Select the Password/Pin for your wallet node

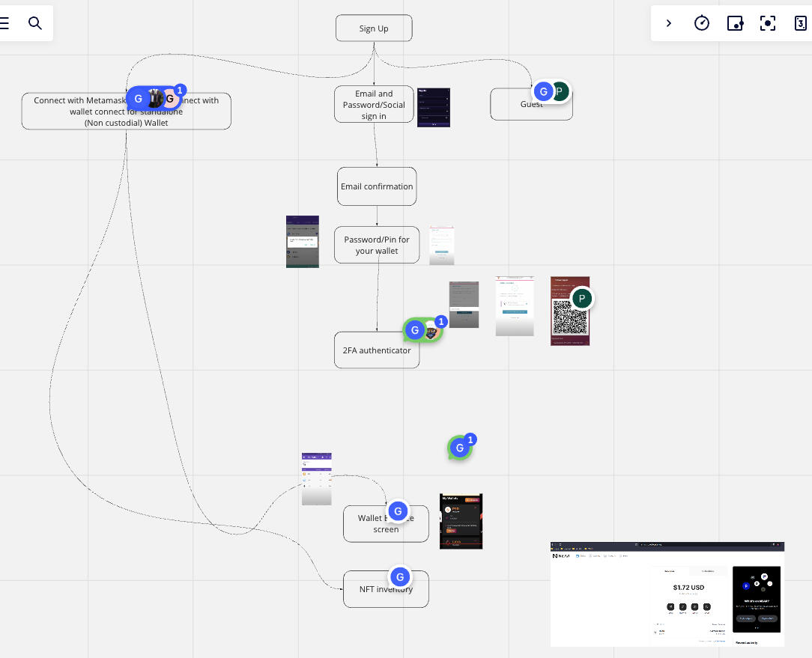pyautogui.click(x=377, y=246)
